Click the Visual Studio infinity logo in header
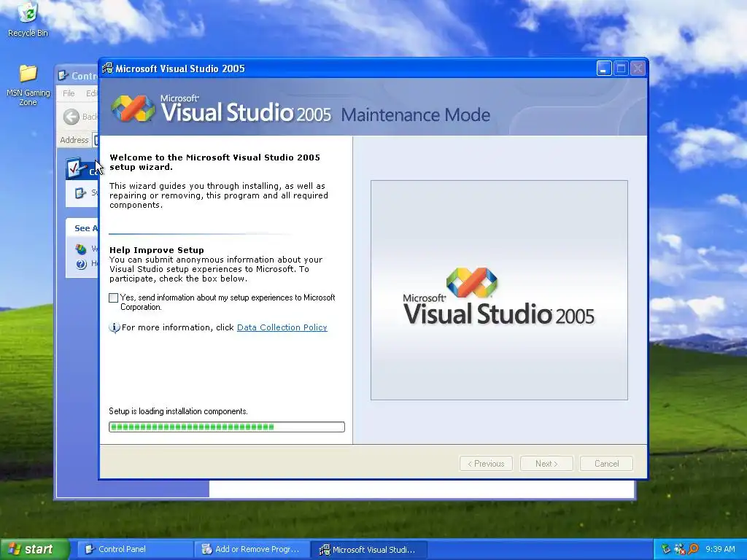 pyautogui.click(x=133, y=108)
